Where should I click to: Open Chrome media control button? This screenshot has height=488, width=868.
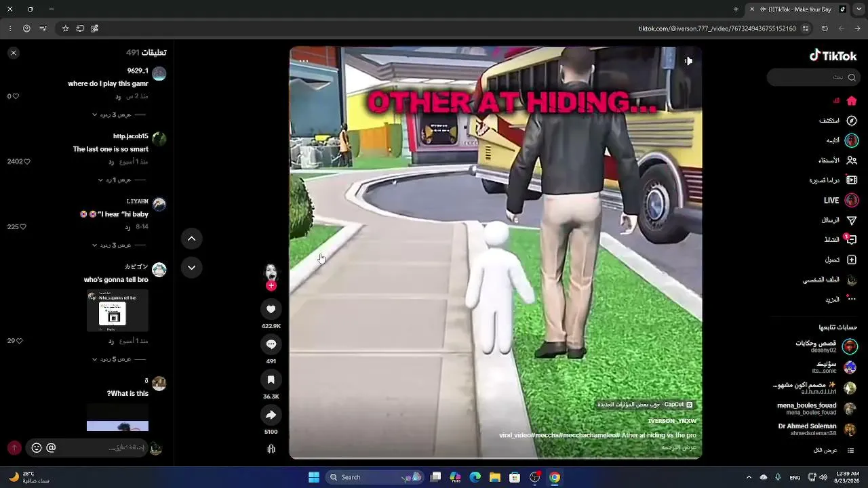click(x=43, y=28)
